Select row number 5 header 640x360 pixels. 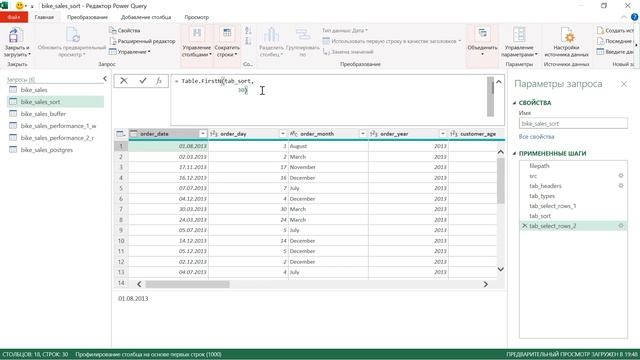[x=121, y=188]
